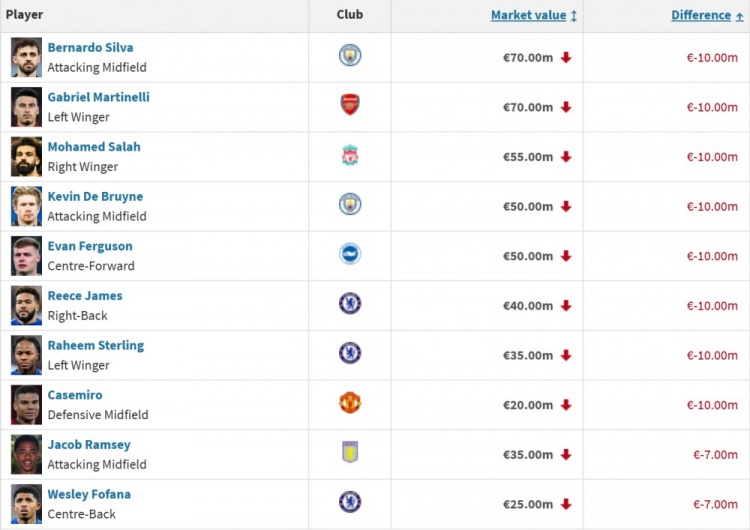
Task: Click Jacob Ramsey's portrait thumbnail
Action: tap(26, 454)
